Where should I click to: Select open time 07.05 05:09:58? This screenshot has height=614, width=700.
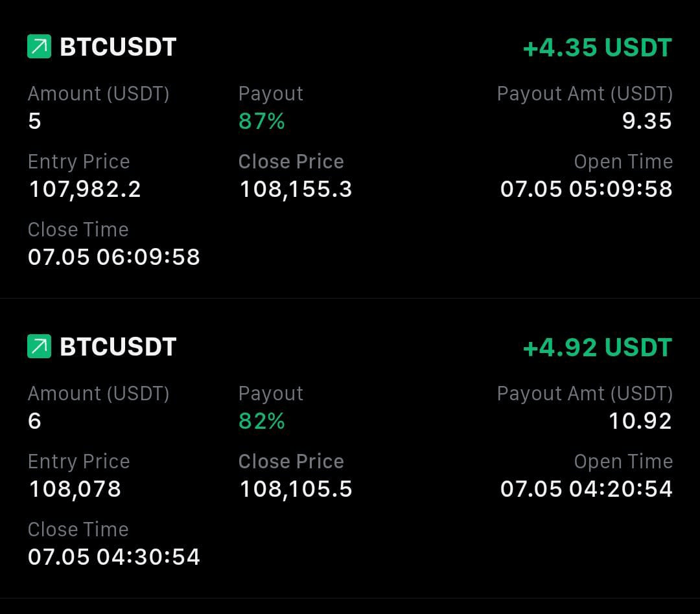click(586, 188)
